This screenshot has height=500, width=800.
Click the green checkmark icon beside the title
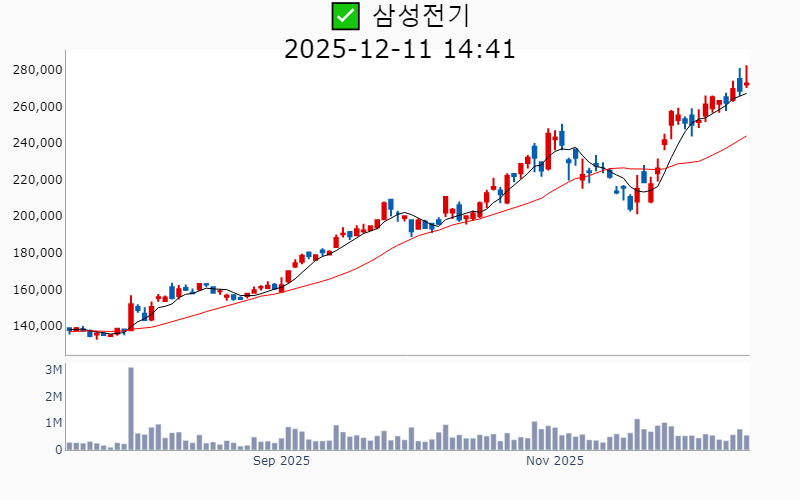coord(345,16)
